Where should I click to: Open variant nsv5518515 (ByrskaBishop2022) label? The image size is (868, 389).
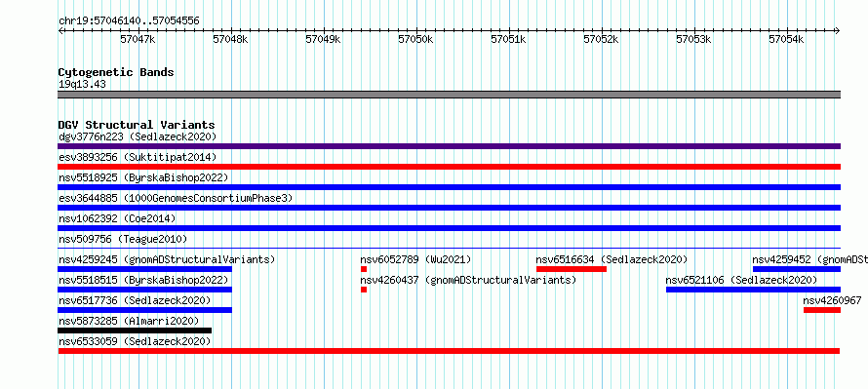[x=143, y=280]
